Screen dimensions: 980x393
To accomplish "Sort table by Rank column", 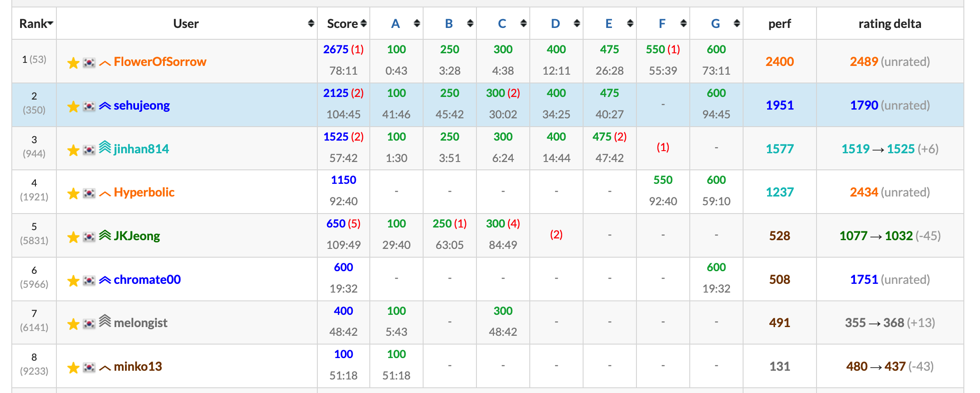I will 36,24.
